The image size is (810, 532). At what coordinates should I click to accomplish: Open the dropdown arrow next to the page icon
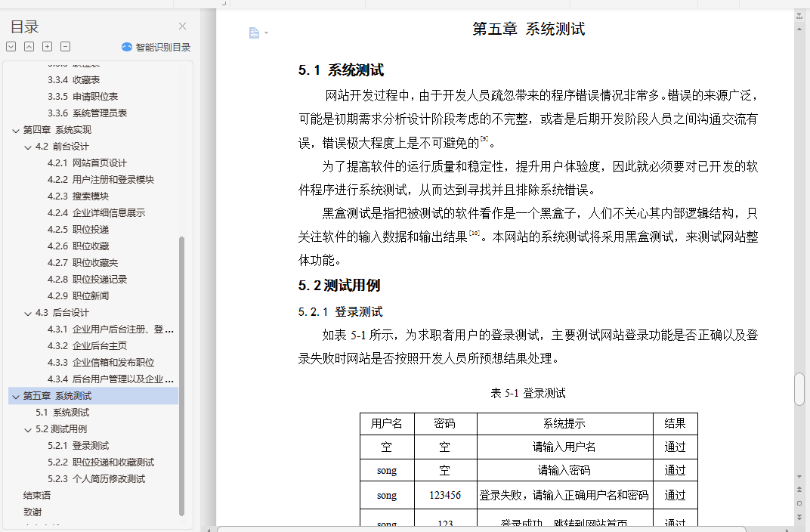point(267,33)
